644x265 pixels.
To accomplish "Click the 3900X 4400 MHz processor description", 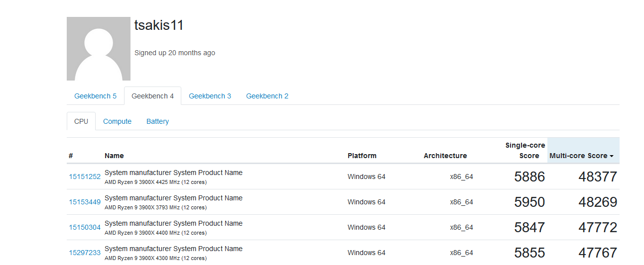I will (155, 233).
